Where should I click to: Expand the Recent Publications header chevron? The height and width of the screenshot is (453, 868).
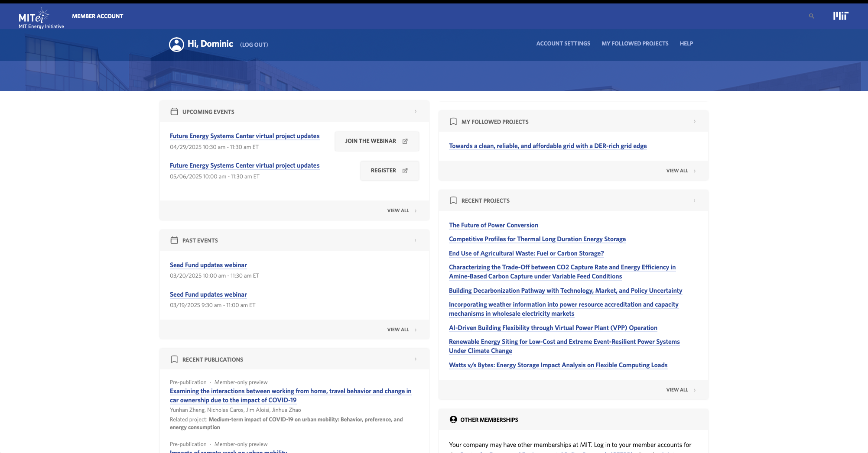pyautogui.click(x=415, y=359)
